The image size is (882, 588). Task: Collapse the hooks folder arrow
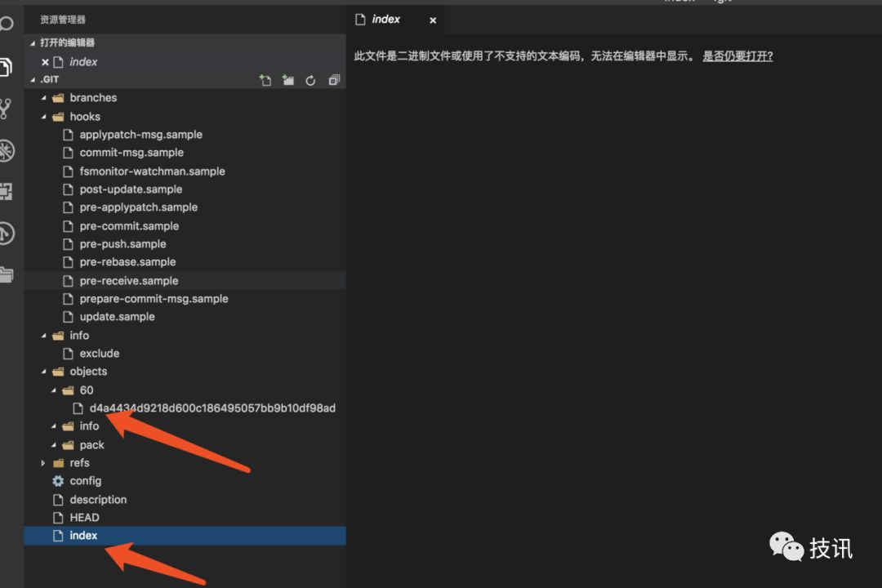coord(44,117)
